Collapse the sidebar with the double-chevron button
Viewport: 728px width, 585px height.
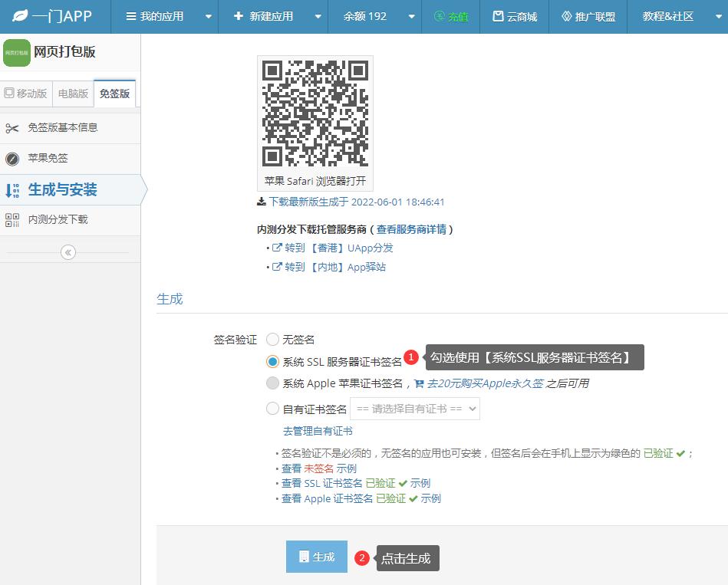click(x=68, y=252)
